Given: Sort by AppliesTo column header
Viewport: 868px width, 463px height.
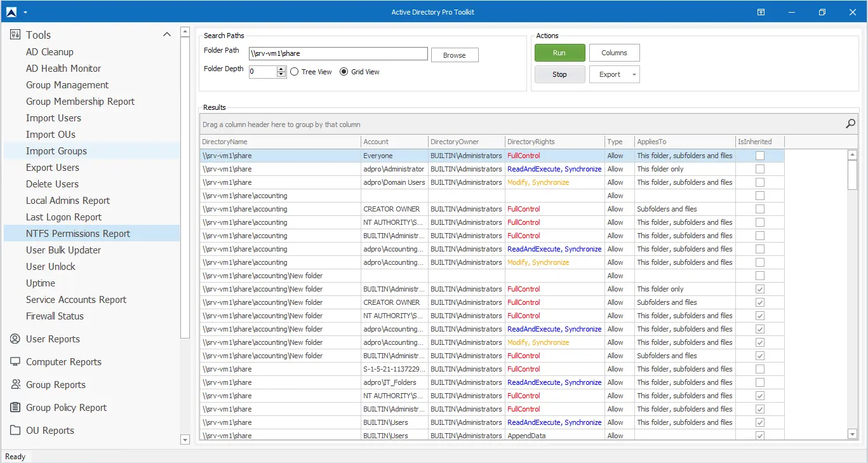Looking at the screenshot, I should [684, 142].
